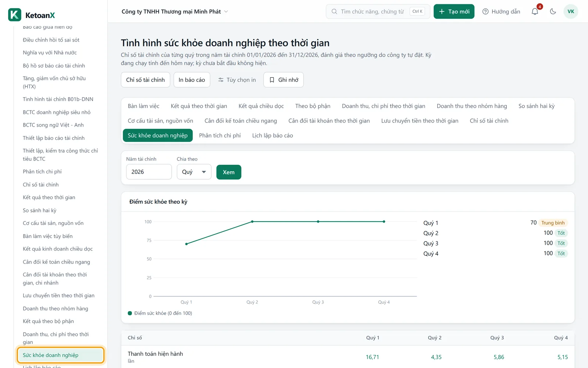Open the notifications bell
The image size is (588, 368).
pos(535,11)
